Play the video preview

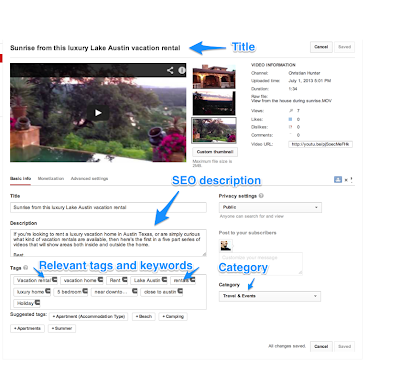pos(98,113)
